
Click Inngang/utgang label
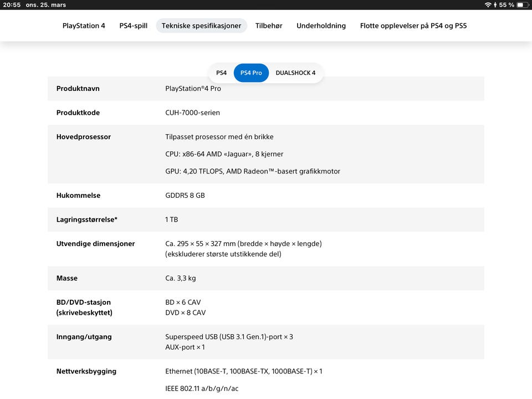84,337
